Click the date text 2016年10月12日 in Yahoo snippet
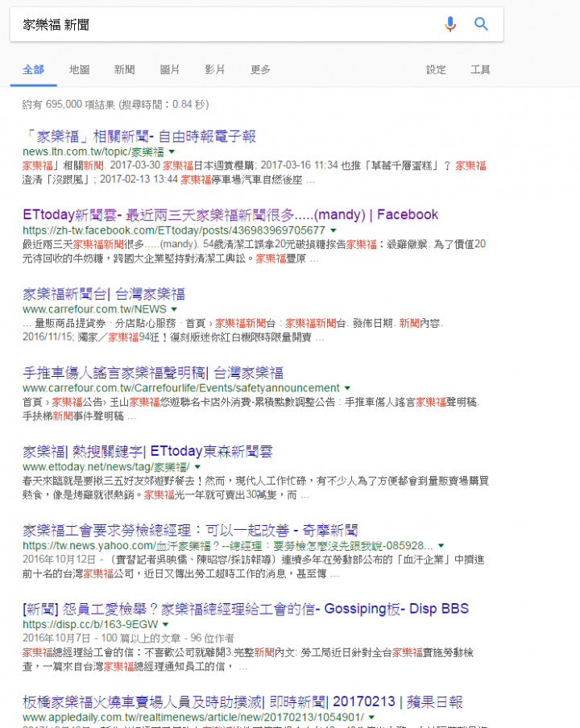580x728 pixels. tap(59, 560)
